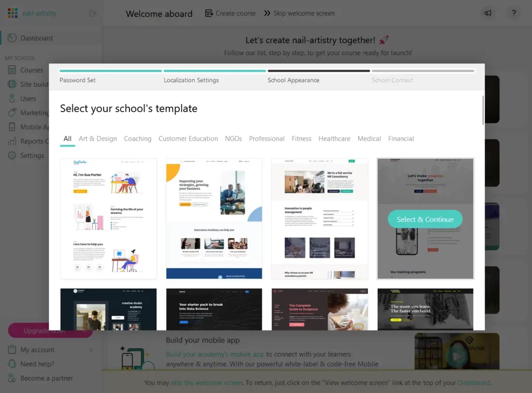Open the Dashboard menu item

36,38
